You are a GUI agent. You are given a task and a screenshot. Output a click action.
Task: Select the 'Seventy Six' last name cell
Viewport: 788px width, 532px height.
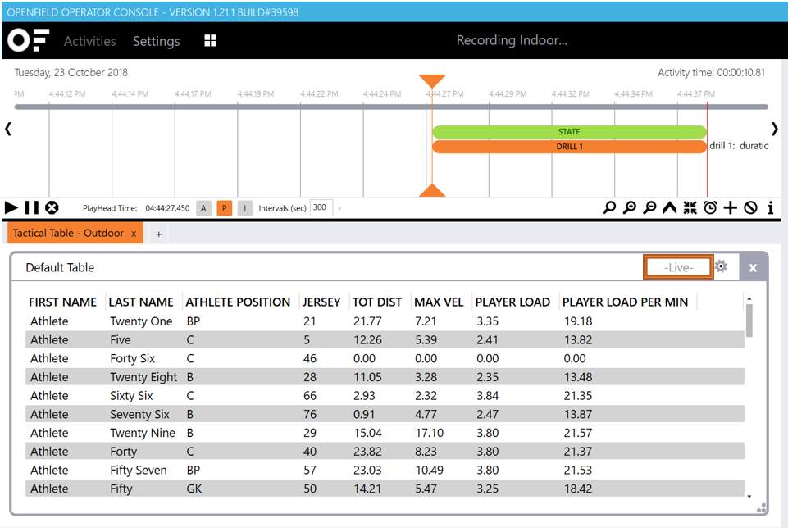(139, 415)
